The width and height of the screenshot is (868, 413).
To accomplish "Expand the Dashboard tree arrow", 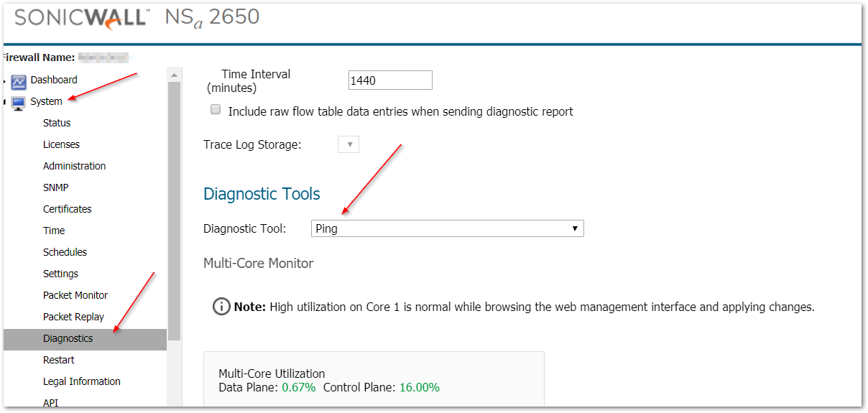I will pyautogui.click(x=6, y=80).
